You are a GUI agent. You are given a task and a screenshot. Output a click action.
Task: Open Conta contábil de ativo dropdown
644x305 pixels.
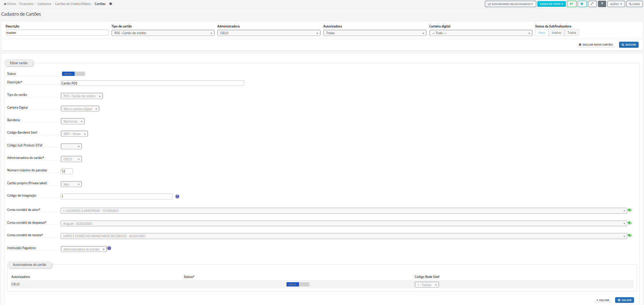[x=344, y=211]
